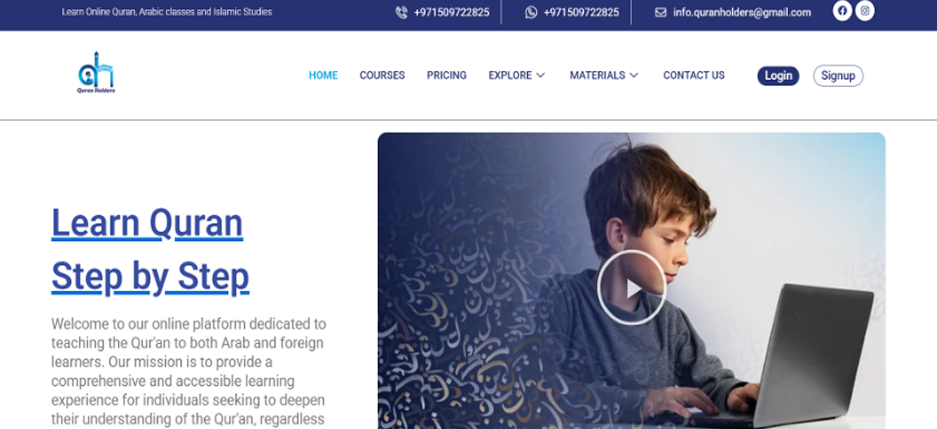The height and width of the screenshot is (429, 937).
Task: Click the phone call icon
Action: pos(401,12)
